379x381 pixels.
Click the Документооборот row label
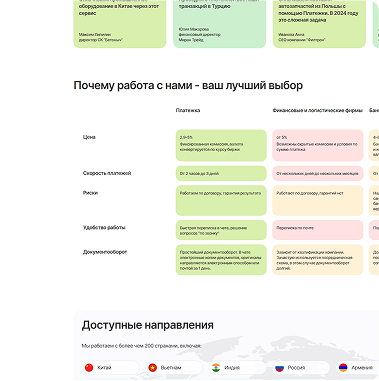click(x=105, y=252)
